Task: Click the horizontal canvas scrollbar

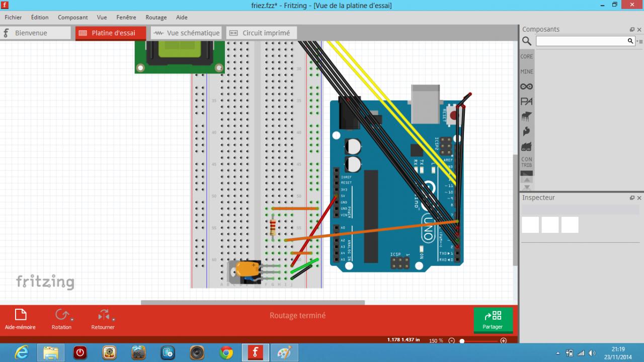Action: pyautogui.click(x=253, y=303)
